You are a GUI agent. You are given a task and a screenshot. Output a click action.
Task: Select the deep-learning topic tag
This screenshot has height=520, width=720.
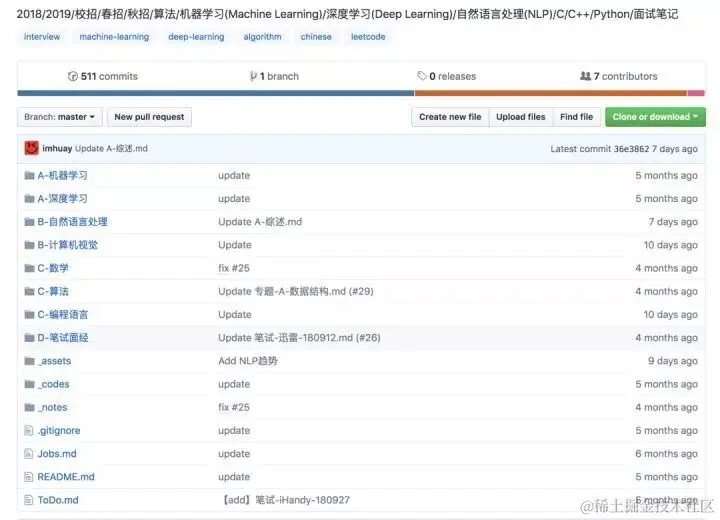[x=196, y=37]
